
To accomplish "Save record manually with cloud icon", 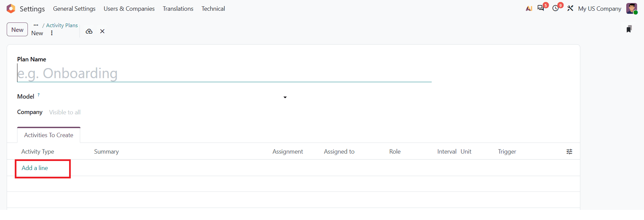I will coord(89,31).
